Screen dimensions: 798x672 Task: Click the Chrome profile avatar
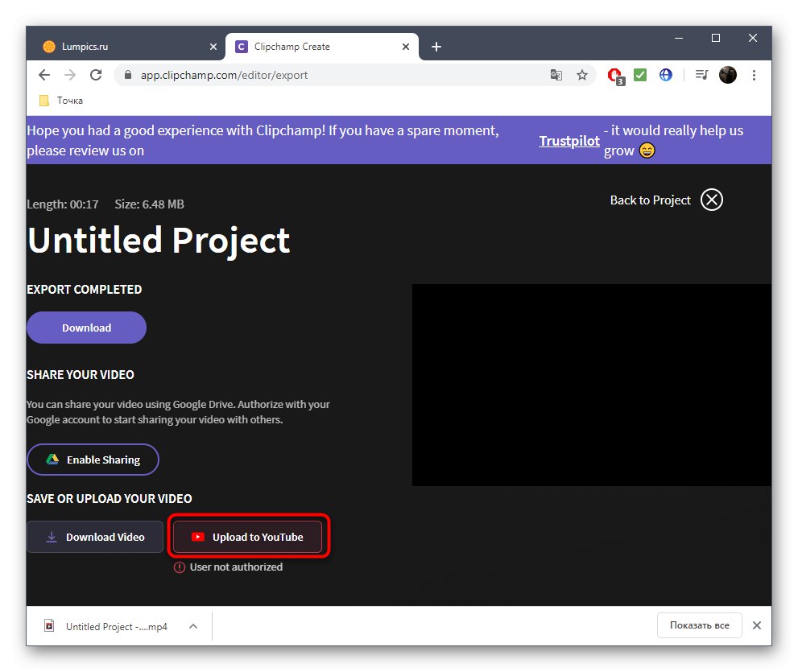tap(727, 74)
